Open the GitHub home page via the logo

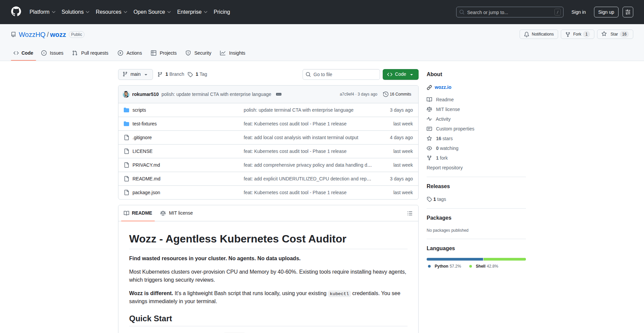(x=15, y=12)
